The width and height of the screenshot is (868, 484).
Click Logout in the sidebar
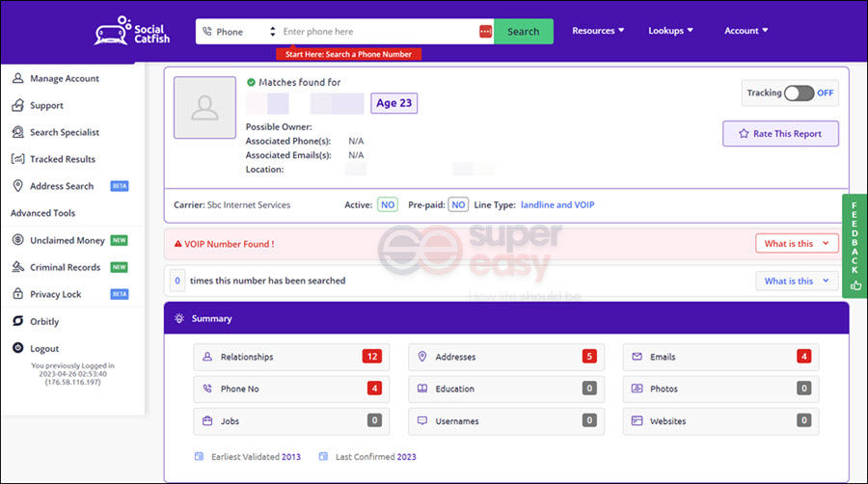click(44, 348)
